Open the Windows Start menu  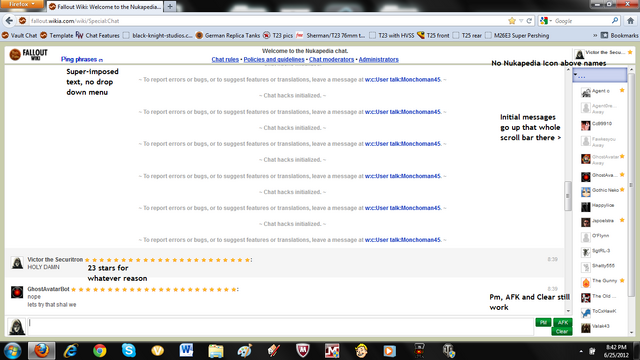[x=12, y=351]
